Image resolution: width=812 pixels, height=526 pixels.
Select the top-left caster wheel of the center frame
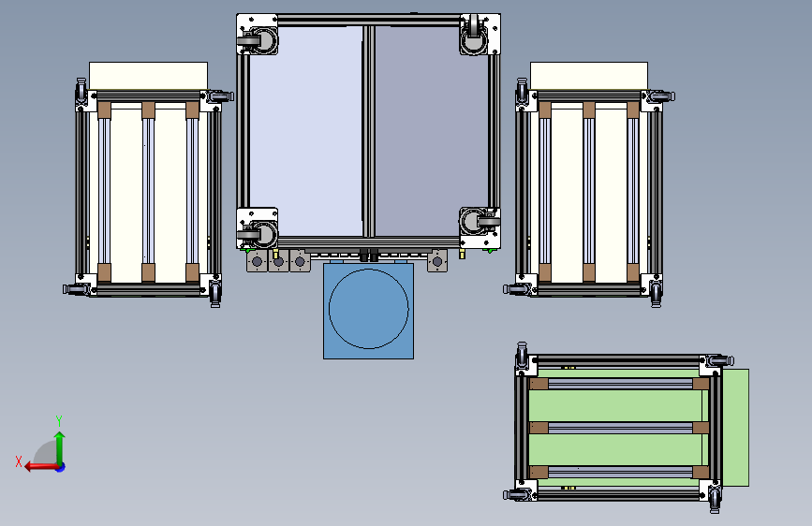pos(258,40)
